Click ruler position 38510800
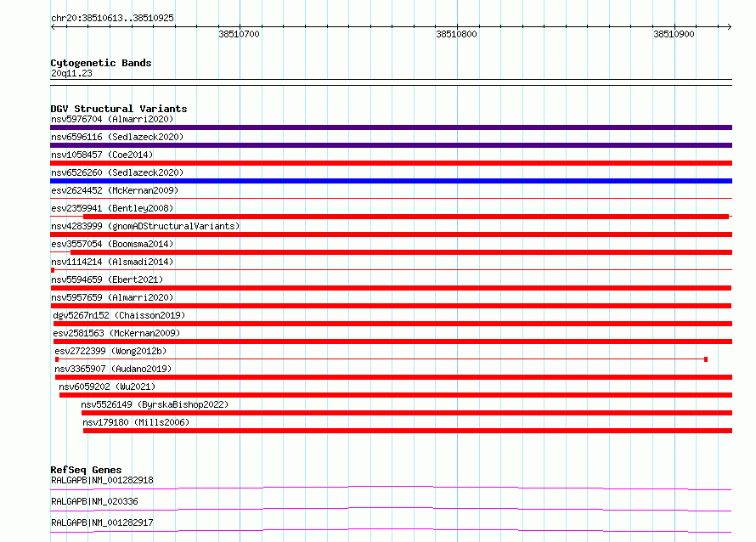756x542 pixels. click(x=457, y=34)
